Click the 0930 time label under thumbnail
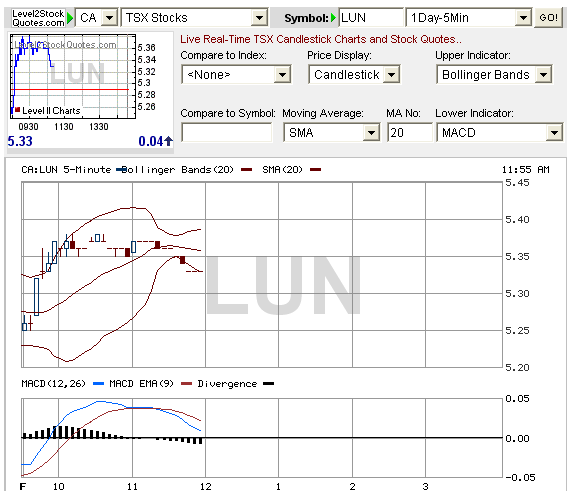The image size is (567, 491). tap(28, 127)
